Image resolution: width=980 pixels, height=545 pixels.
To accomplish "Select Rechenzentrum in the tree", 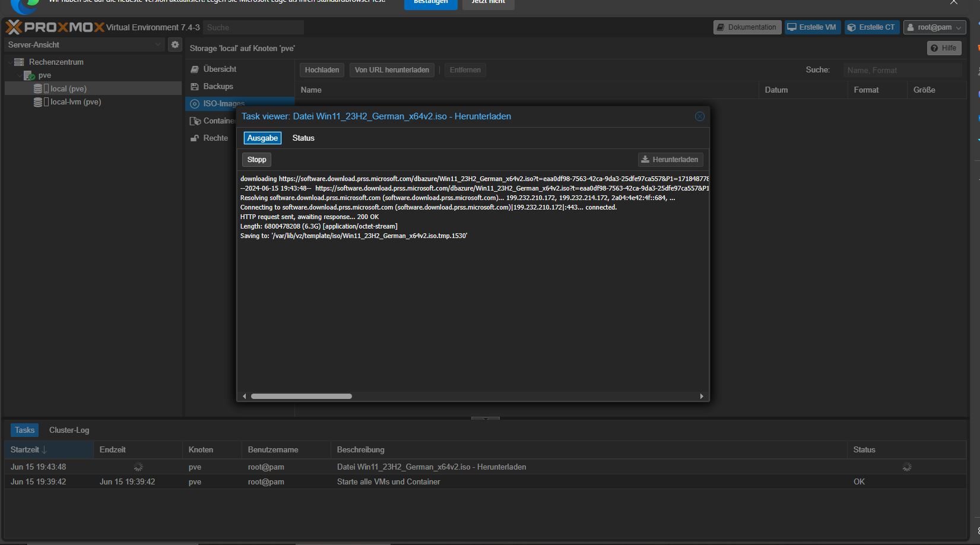I will (56, 62).
